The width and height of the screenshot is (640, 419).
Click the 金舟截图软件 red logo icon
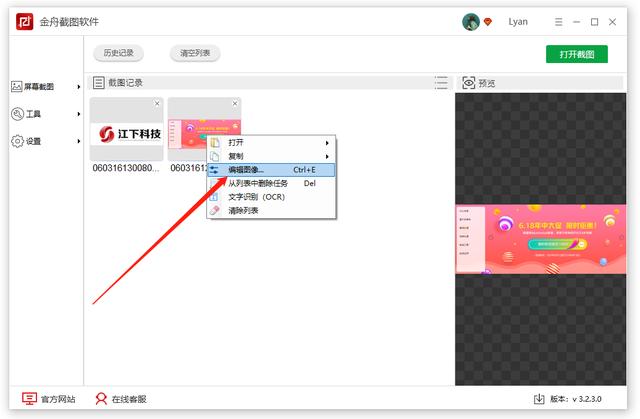(24, 22)
